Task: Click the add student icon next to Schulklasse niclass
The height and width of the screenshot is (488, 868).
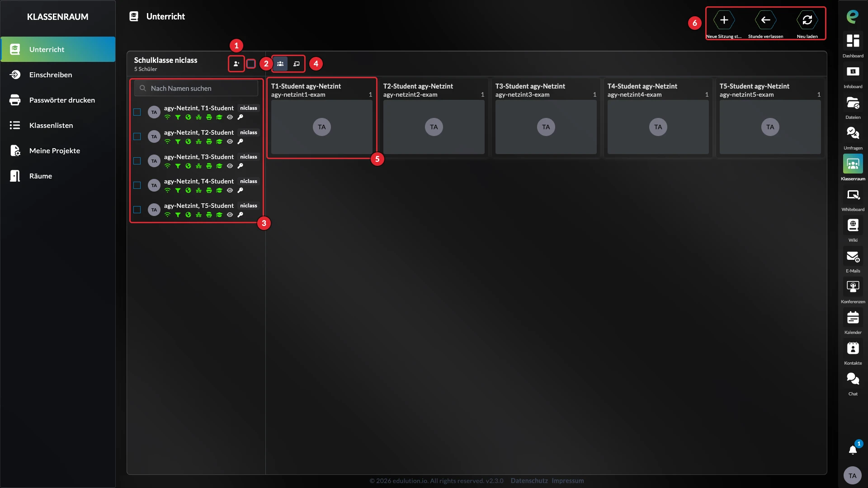Action: 236,64
